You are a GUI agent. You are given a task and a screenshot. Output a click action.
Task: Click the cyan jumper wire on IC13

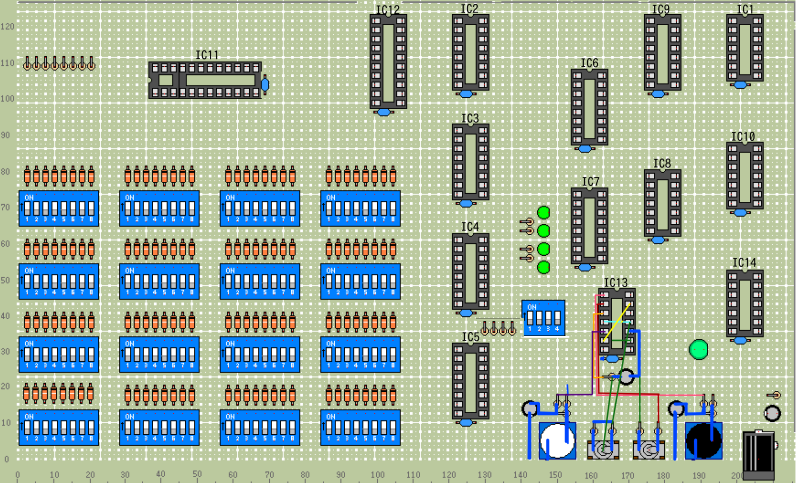[616, 322]
